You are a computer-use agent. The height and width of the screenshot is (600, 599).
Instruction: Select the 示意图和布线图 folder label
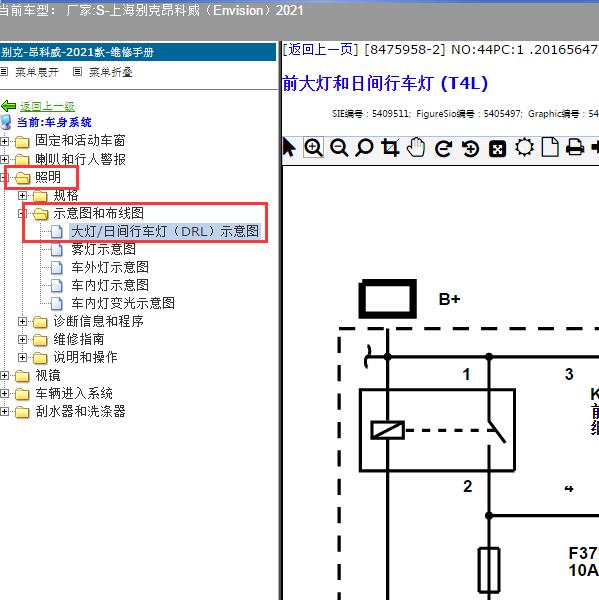[x=99, y=214]
